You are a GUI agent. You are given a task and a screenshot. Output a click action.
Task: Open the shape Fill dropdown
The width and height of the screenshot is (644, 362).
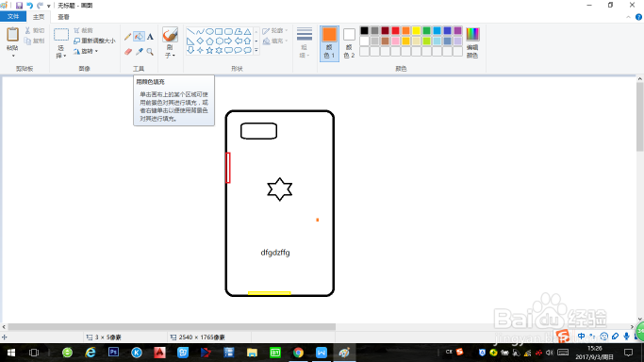274,41
